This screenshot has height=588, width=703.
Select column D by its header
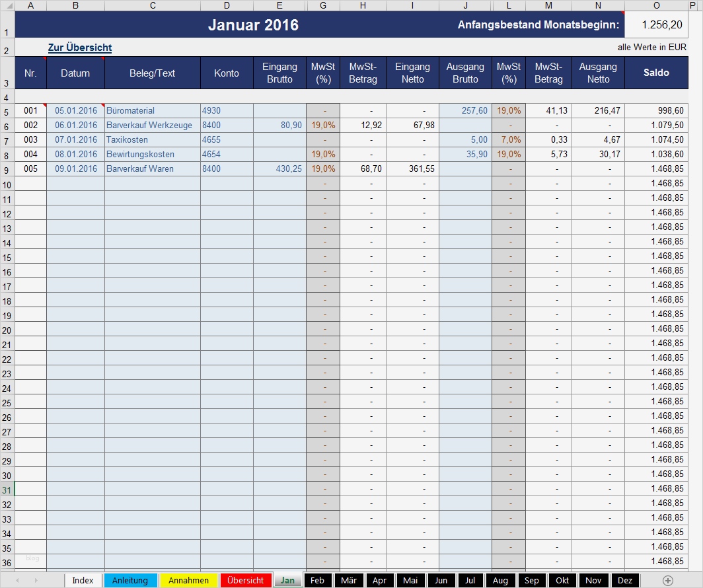point(227,5)
